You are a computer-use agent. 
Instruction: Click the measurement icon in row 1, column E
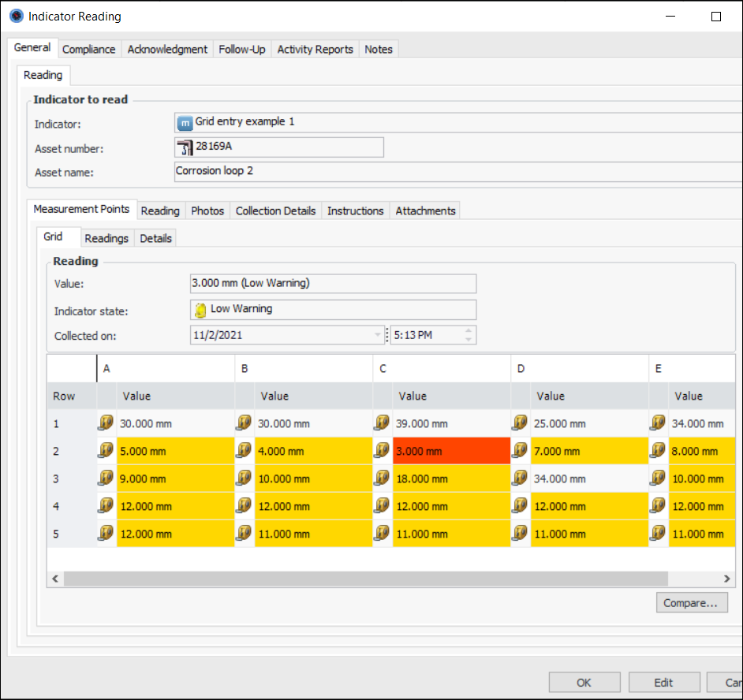(x=659, y=423)
